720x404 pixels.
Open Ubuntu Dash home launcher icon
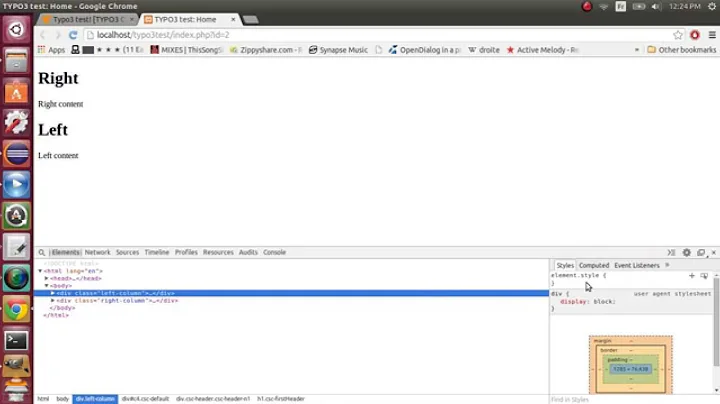(x=16, y=30)
